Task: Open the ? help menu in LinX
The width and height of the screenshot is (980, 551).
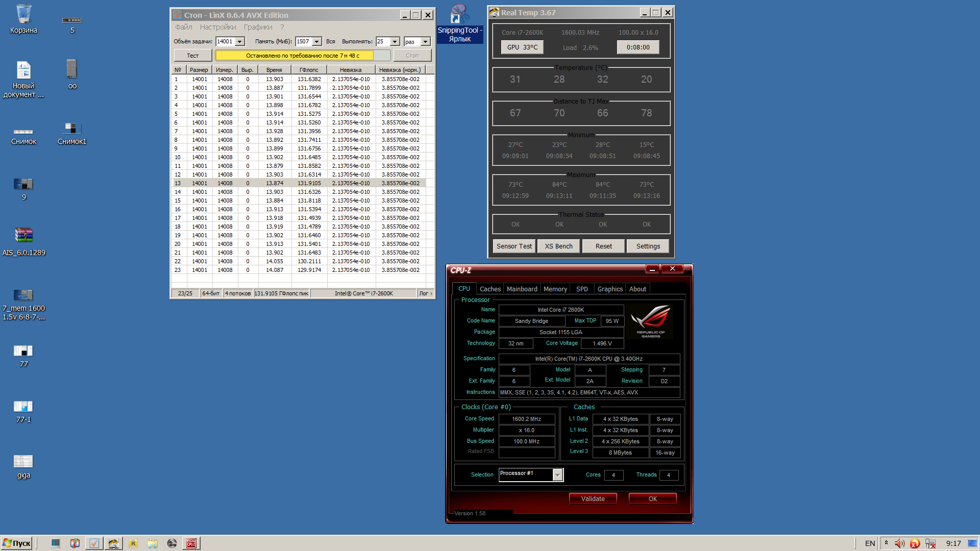Action: pyautogui.click(x=282, y=27)
